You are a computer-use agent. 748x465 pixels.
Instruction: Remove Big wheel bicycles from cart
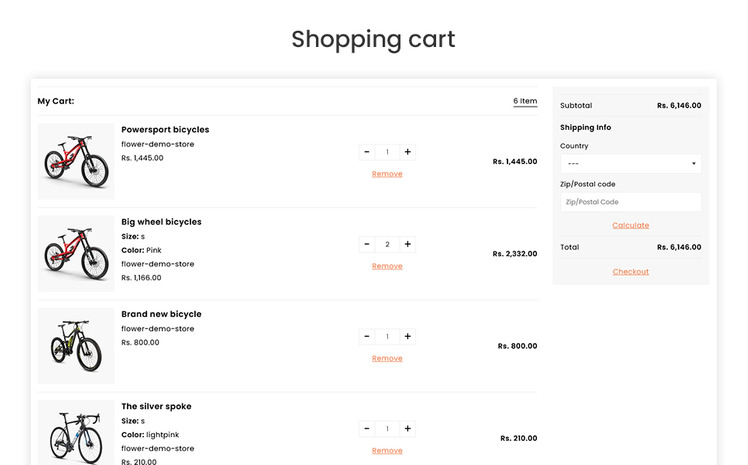point(387,266)
